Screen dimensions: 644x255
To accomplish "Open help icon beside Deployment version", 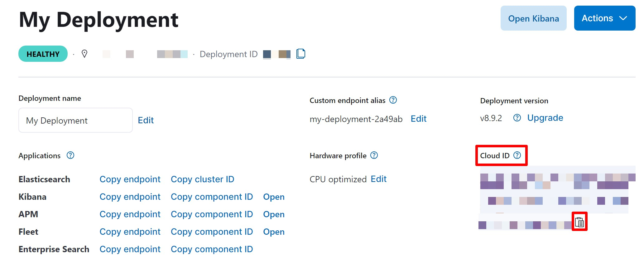I will 517,118.
